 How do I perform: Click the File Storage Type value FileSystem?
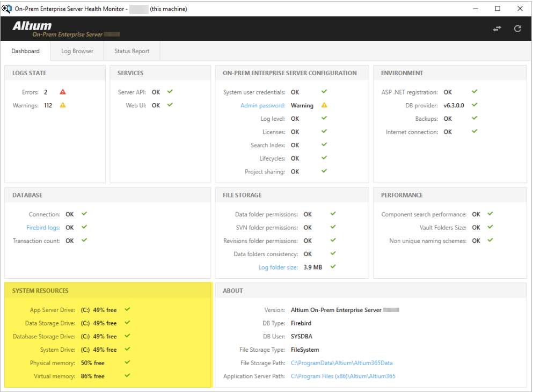(x=305, y=350)
